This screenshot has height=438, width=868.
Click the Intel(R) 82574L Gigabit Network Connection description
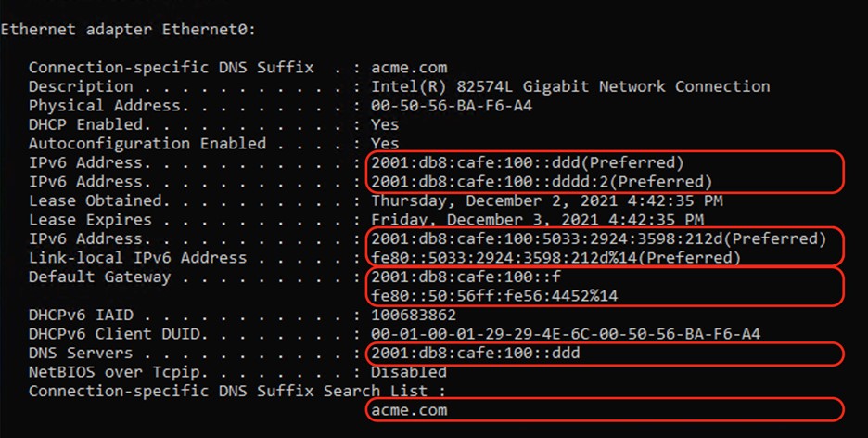(x=570, y=86)
